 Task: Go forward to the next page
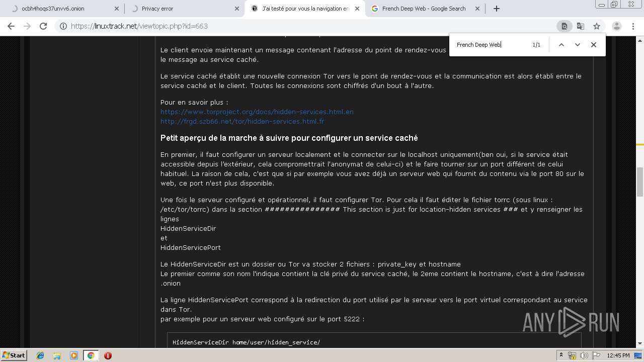27,26
